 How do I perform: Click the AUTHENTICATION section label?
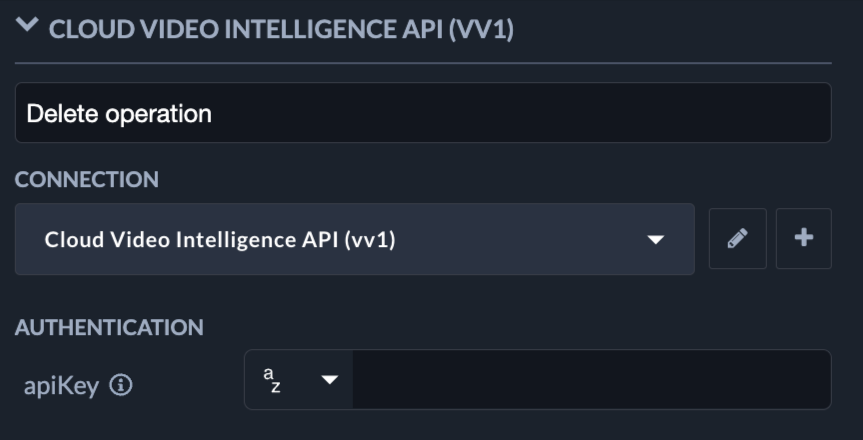(x=109, y=327)
